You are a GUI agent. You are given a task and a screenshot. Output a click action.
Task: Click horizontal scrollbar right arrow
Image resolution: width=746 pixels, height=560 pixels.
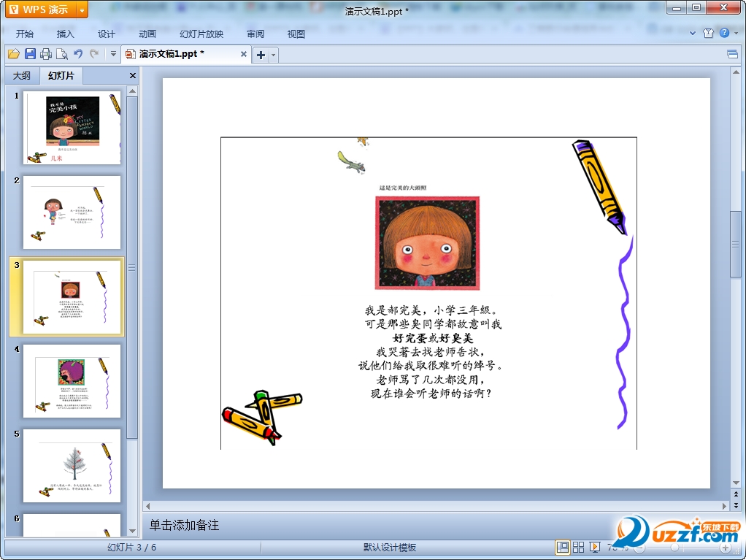point(725,506)
